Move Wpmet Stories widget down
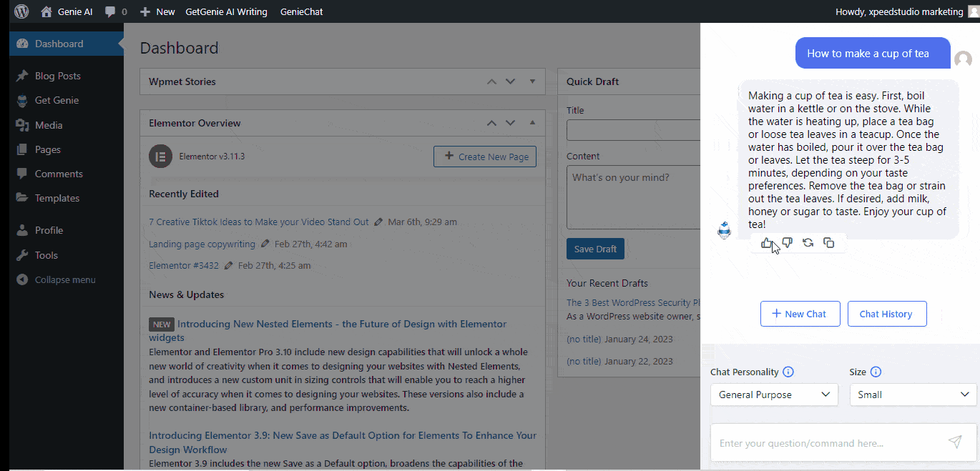The width and height of the screenshot is (980, 471). click(x=510, y=81)
